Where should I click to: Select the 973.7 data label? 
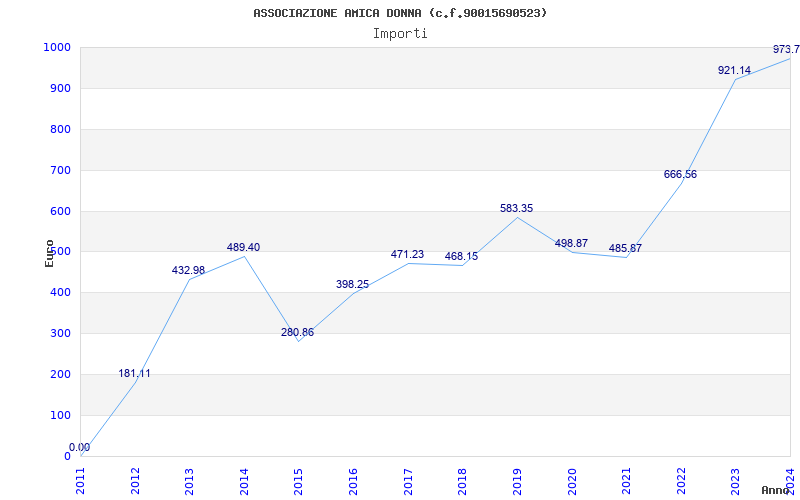[786, 49]
